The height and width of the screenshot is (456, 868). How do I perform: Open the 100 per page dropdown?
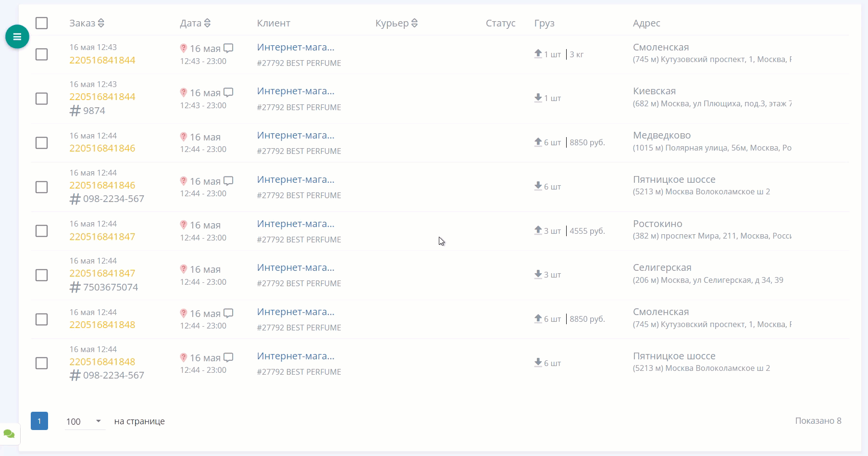[85, 421]
